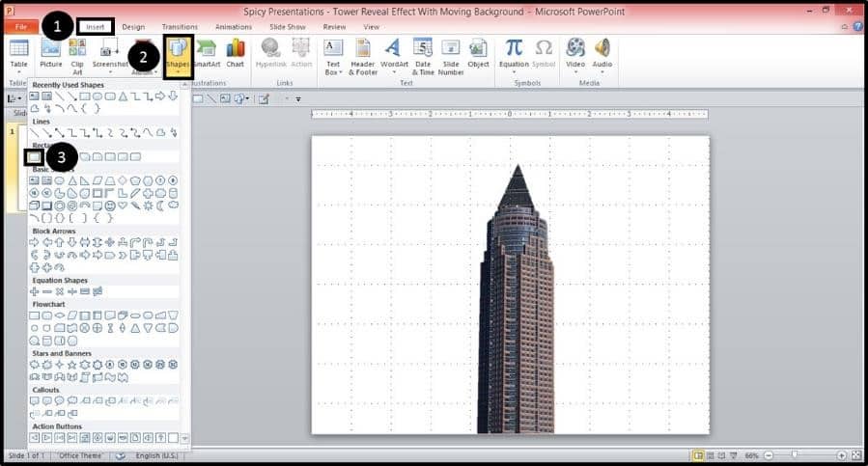868x466 pixels.
Task: Select the Smiley Face basic shape
Action: click(x=110, y=206)
